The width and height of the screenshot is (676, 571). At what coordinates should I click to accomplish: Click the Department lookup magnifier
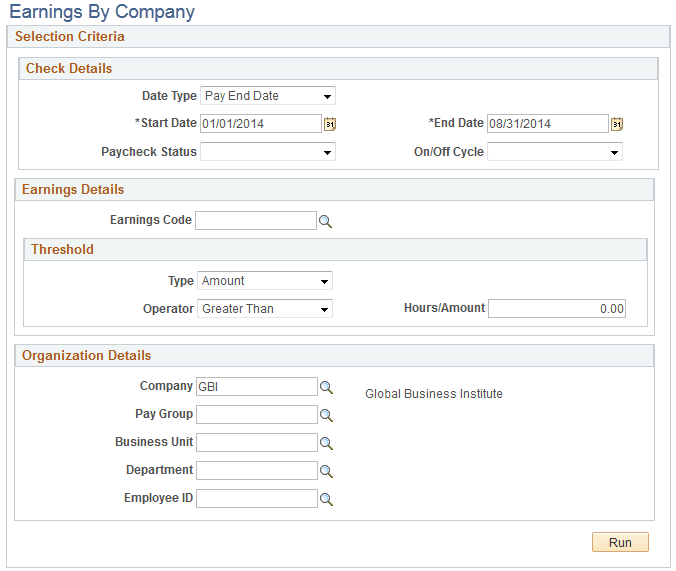pyautogui.click(x=325, y=471)
